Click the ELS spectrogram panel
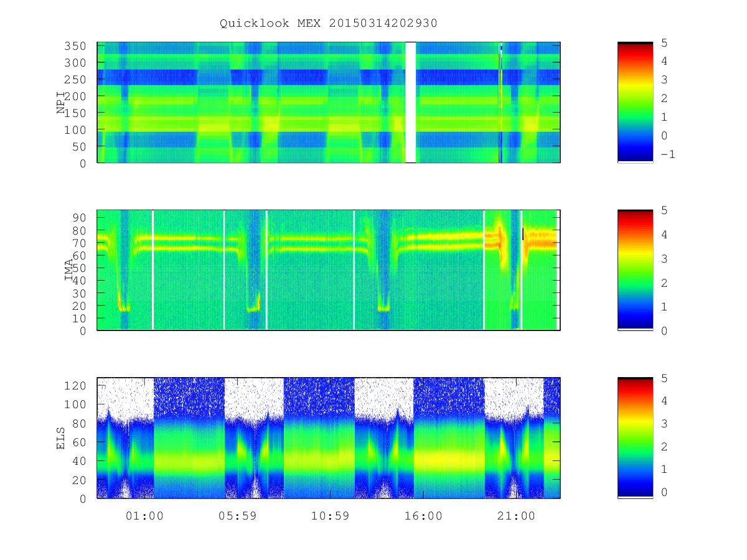 (329, 437)
